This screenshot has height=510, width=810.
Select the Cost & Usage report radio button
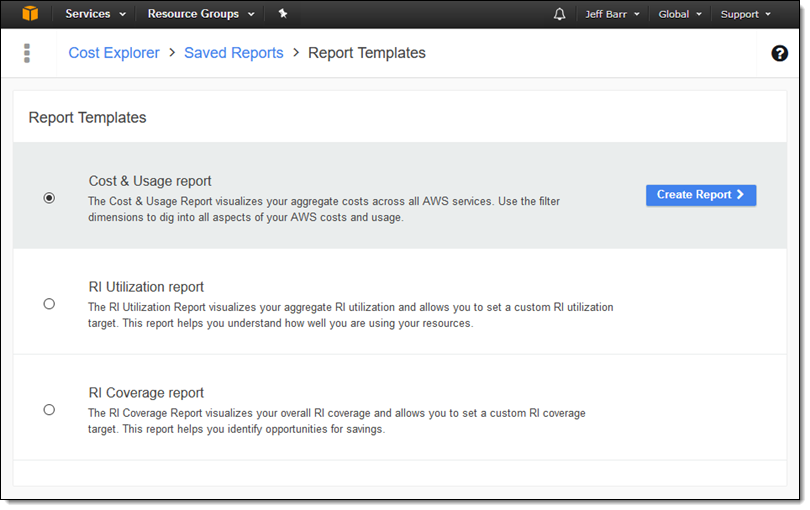click(x=49, y=198)
